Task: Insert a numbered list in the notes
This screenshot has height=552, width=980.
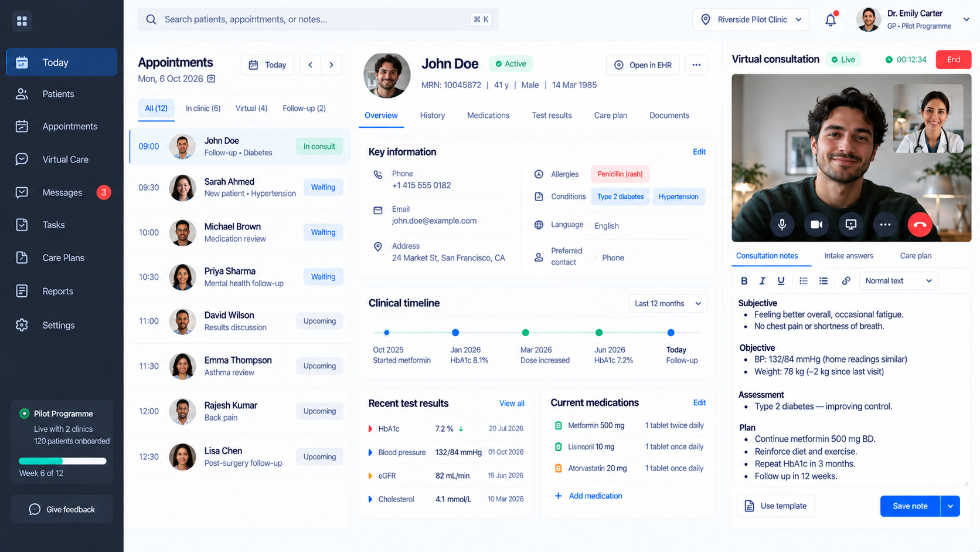Action: [804, 281]
